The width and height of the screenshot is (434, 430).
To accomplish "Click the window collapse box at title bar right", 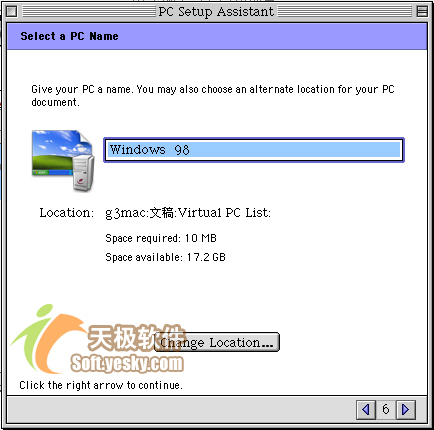I will click(422, 12).
